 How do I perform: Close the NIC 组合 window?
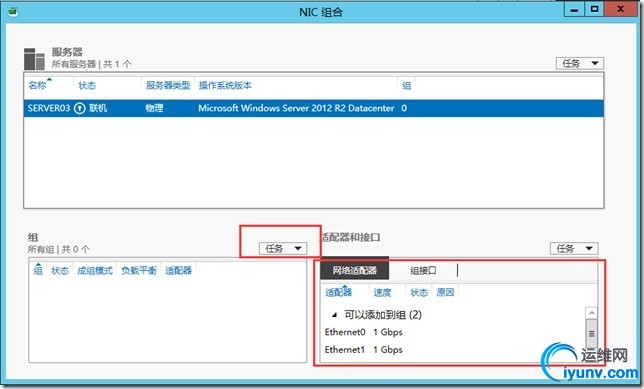pyautogui.click(x=620, y=10)
